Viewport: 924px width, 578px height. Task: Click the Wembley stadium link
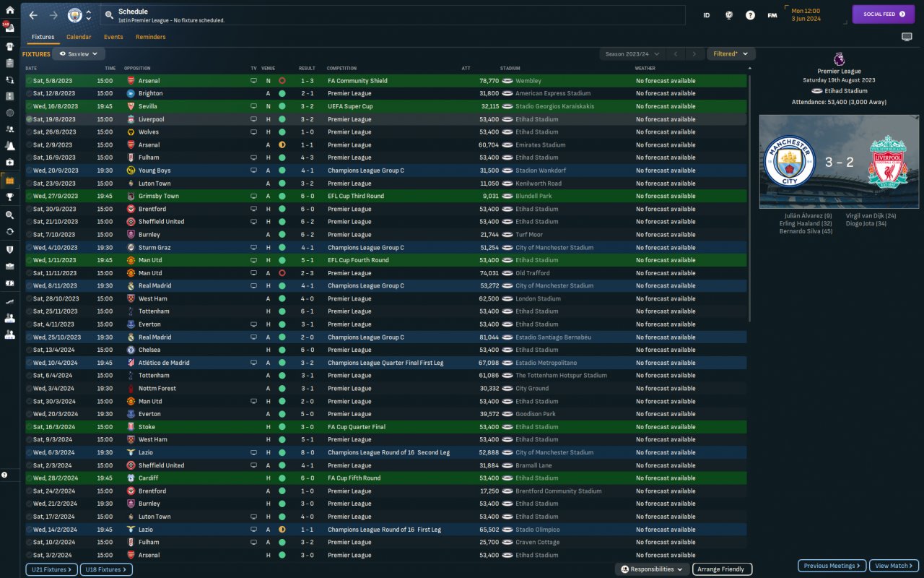tap(528, 81)
